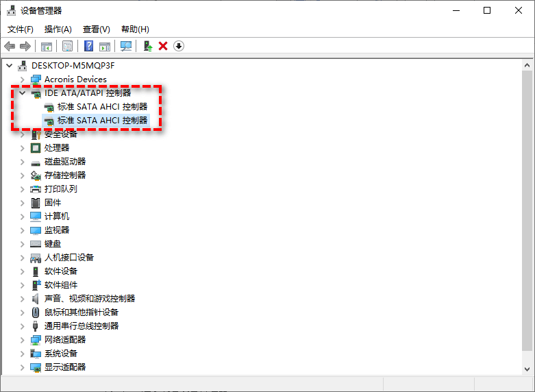This screenshot has height=392, width=535.
Task: Click the Disable device down-arrow icon
Action: 179,46
